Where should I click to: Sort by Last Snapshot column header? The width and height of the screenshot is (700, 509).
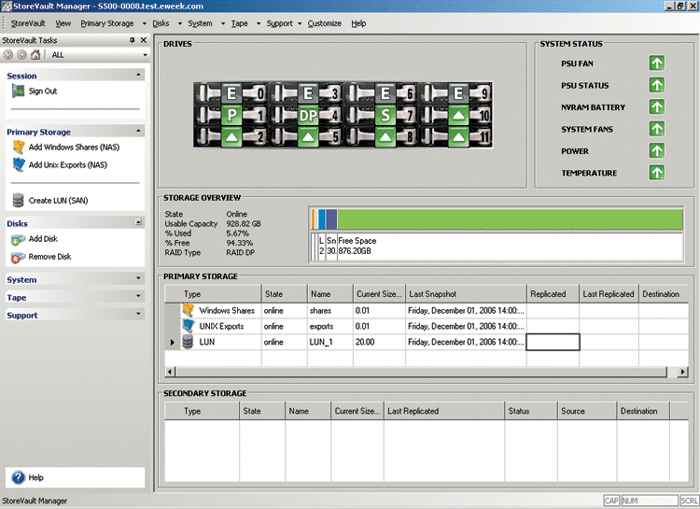click(x=466, y=294)
